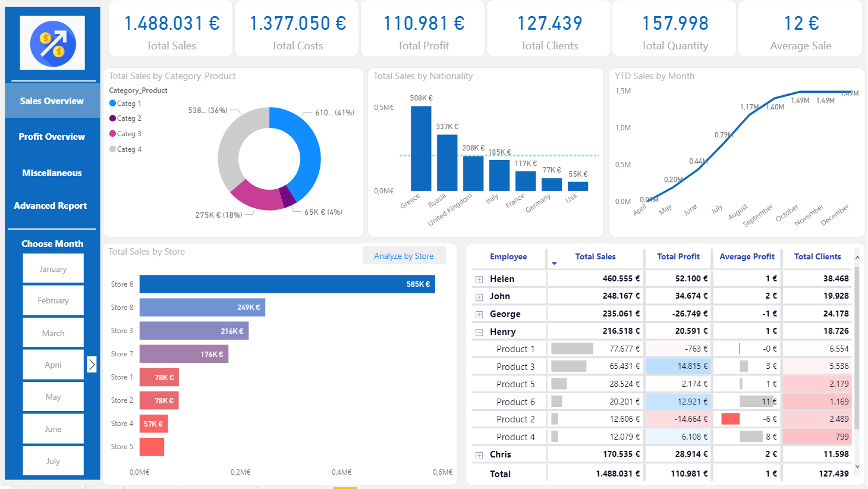Click the Store 6 bar
The height and width of the screenshot is (489, 868).
[x=287, y=284]
